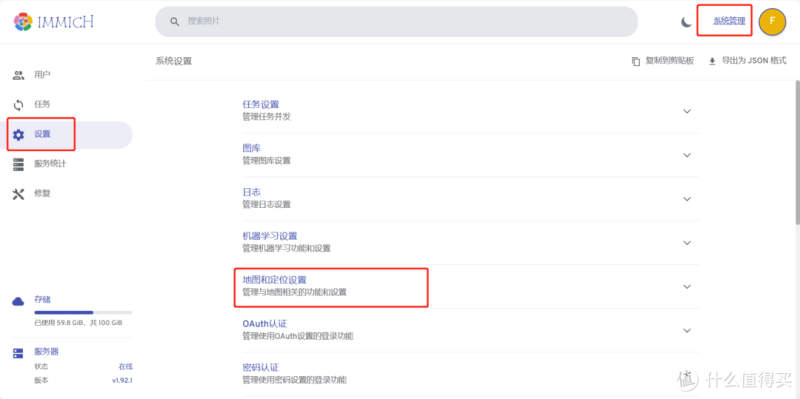
Task: Expand the 机器学习设置 chevron
Action: (687, 242)
